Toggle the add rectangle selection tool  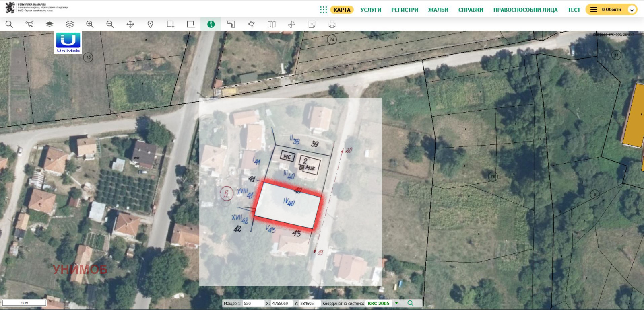(170, 24)
